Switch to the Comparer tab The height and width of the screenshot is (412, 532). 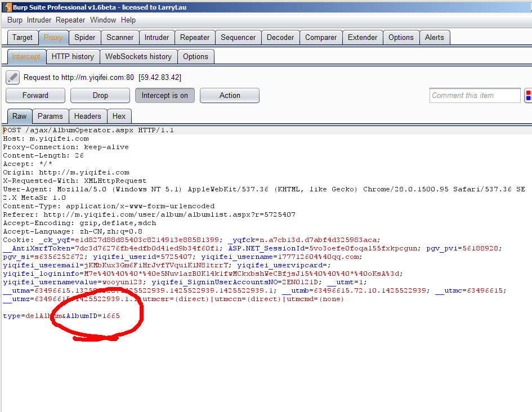tap(321, 37)
